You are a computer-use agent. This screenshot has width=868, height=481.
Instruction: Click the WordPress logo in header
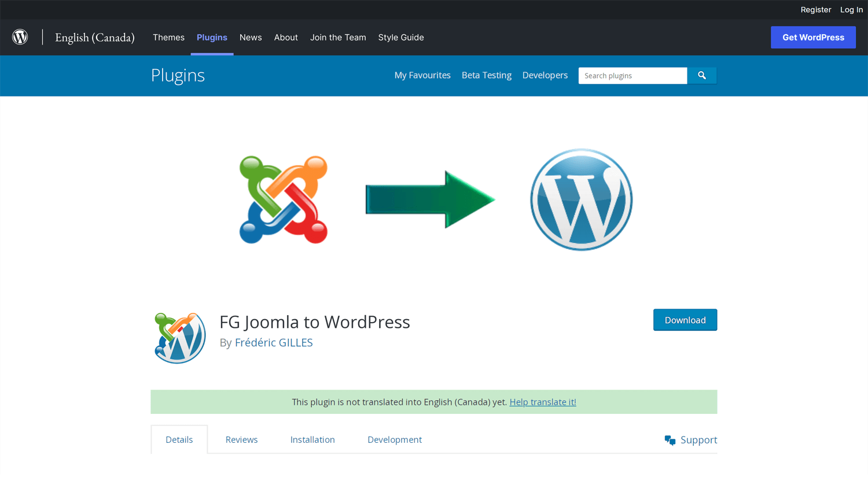coord(20,37)
